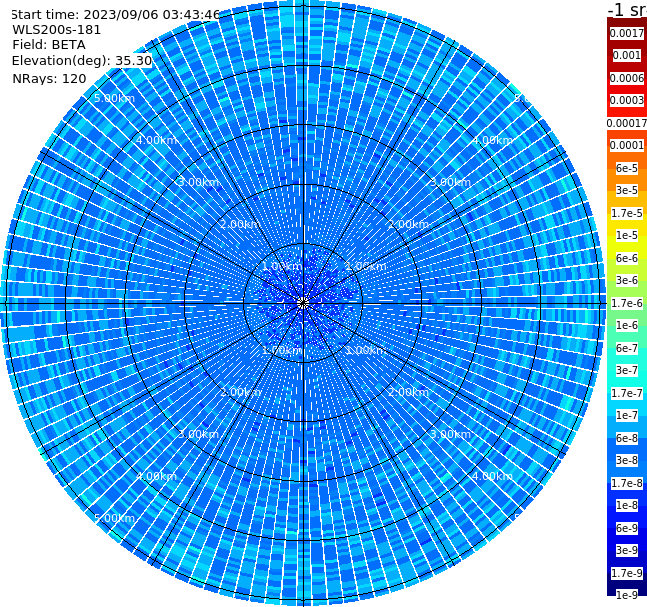647x607 pixels.
Task: Click the Start time 2023/09/06 03:43:46 text
Action: (x=115, y=15)
